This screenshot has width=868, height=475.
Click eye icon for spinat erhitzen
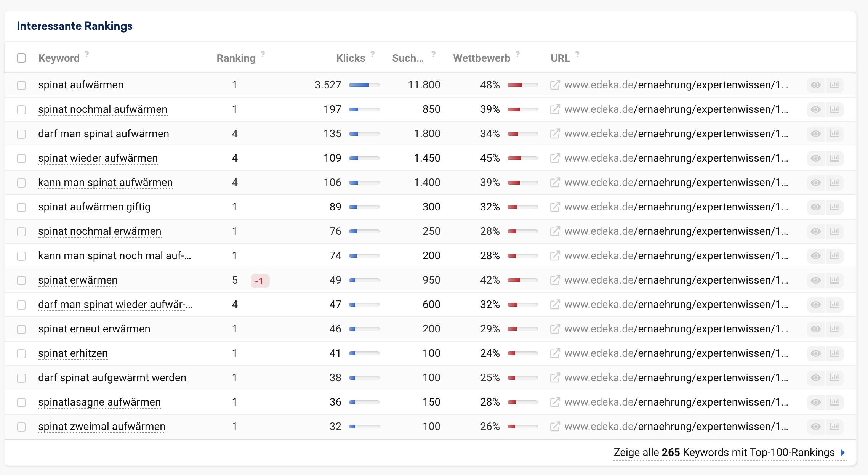[816, 353]
